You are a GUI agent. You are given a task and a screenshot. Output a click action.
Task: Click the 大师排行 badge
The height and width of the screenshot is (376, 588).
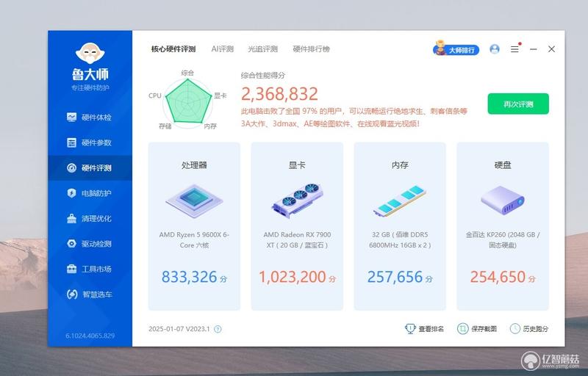click(456, 49)
